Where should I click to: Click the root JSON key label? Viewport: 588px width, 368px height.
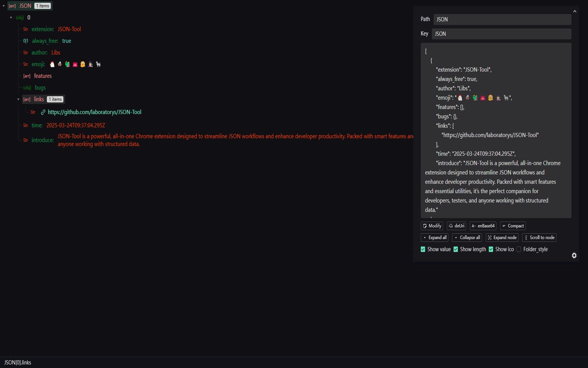click(25, 6)
